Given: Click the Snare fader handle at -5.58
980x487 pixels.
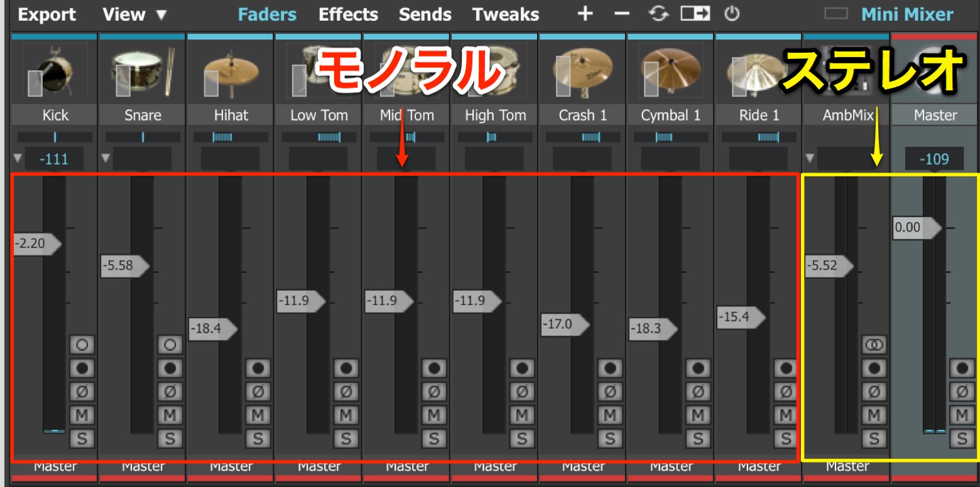Looking at the screenshot, I should [x=125, y=266].
